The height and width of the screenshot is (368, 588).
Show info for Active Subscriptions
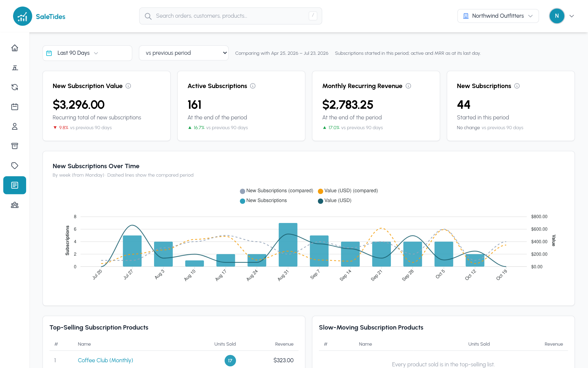click(253, 86)
